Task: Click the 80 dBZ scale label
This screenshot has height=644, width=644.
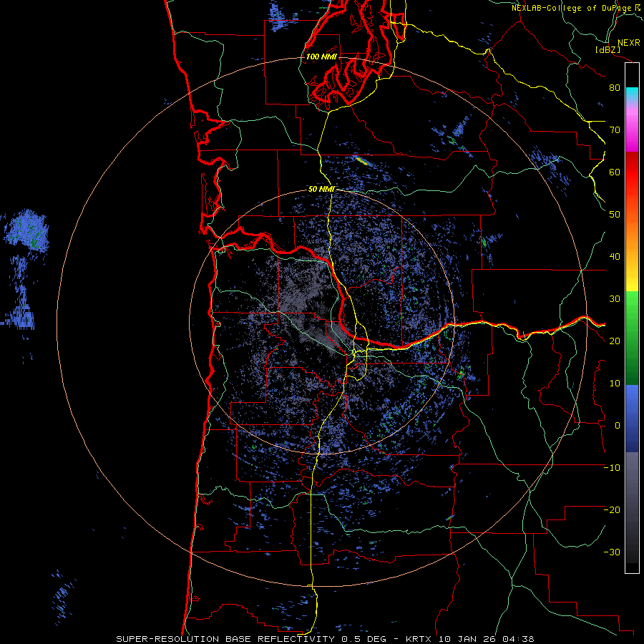Action: pos(615,88)
